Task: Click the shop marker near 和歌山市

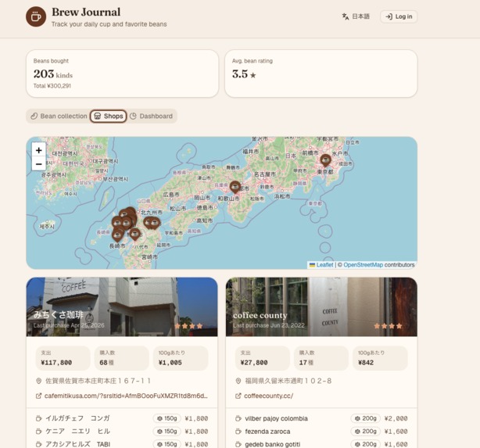Action: [x=235, y=187]
